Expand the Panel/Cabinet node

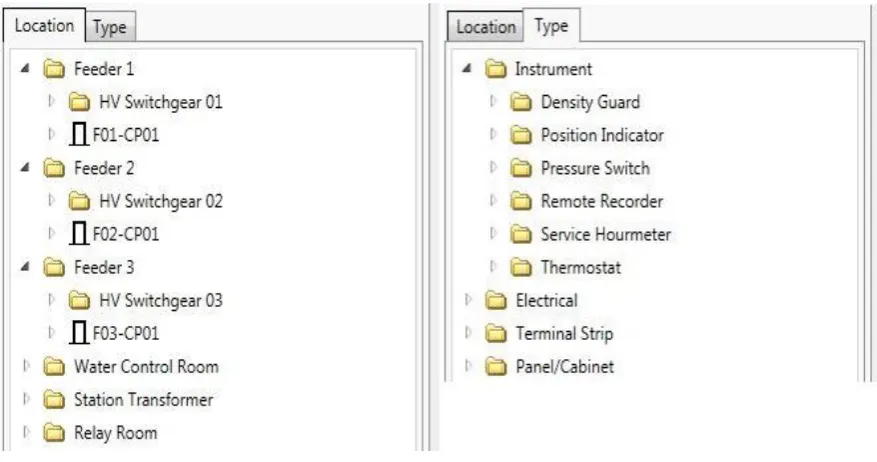click(x=468, y=366)
